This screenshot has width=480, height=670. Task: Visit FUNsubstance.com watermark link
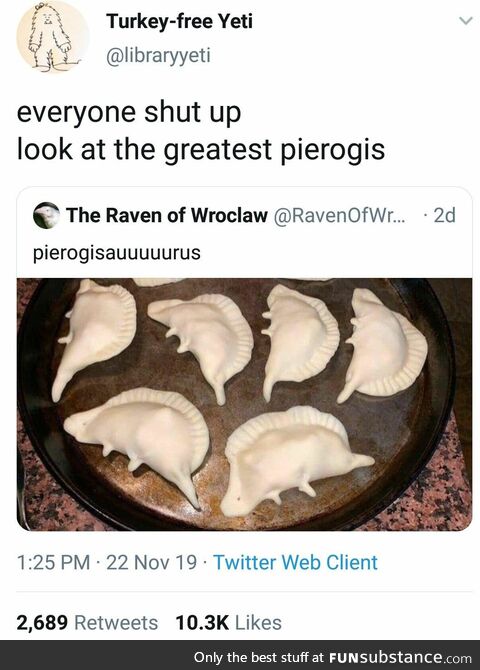pyautogui.click(x=400, y=657)
